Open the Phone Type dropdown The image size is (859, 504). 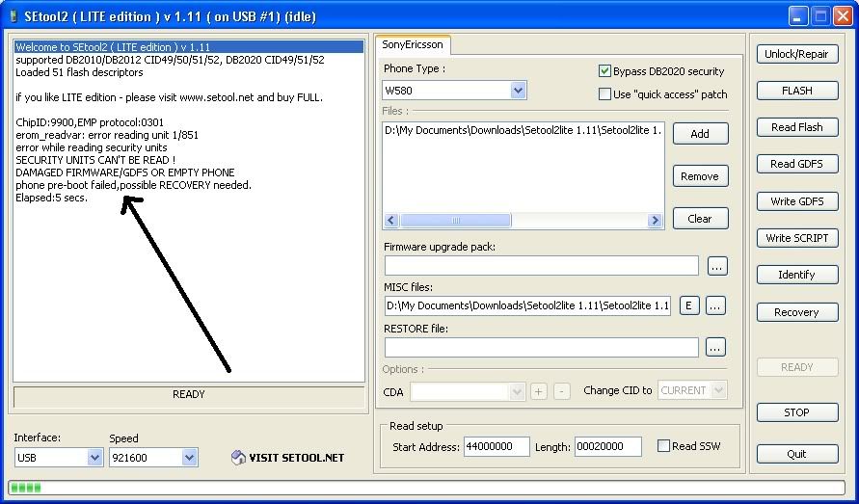coord(518,91)
